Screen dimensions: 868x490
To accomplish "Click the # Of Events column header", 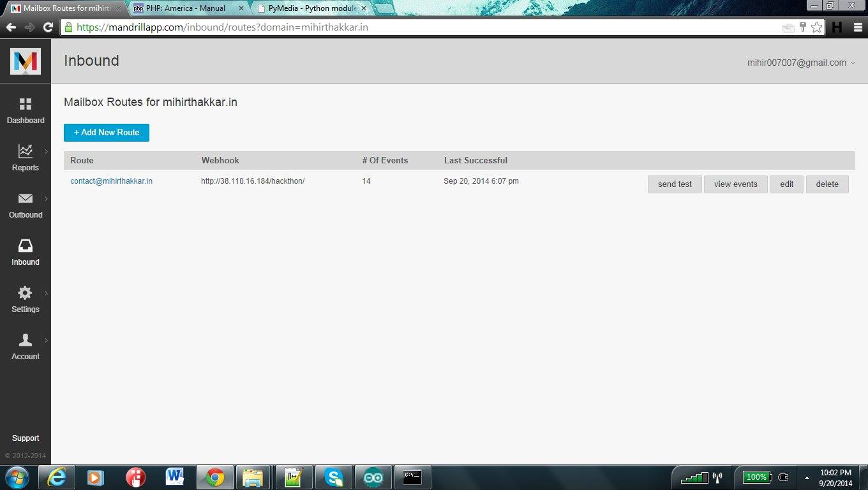I will [385, 160].
